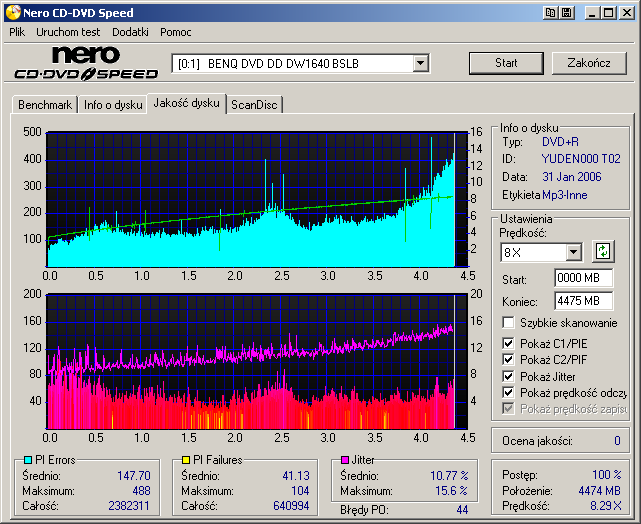This screenshot has height=524, width=641.
Task: Open the drive selection dropdown arrow
Action: coord(420,63)
